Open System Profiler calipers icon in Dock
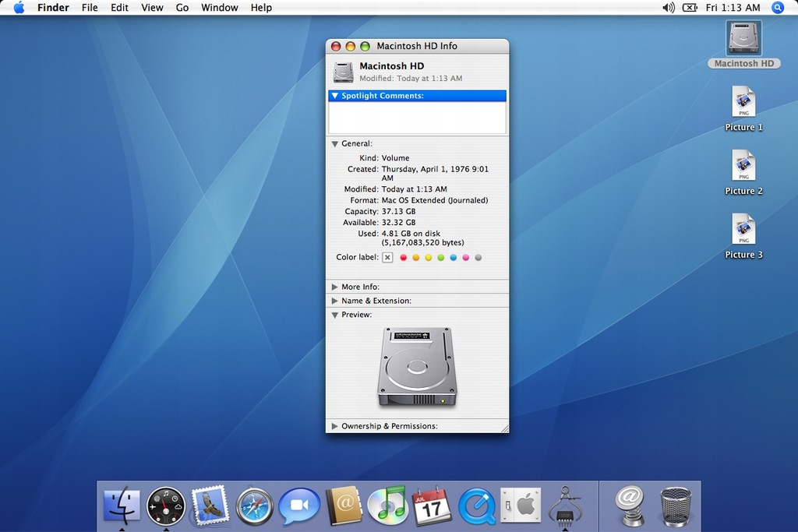 pyautogui.click(x=565, y=505)
